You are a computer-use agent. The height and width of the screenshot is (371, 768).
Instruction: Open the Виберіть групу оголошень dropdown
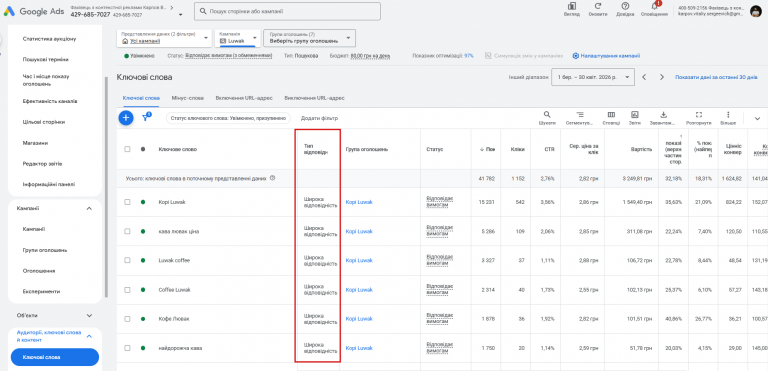tap(310, 38)
